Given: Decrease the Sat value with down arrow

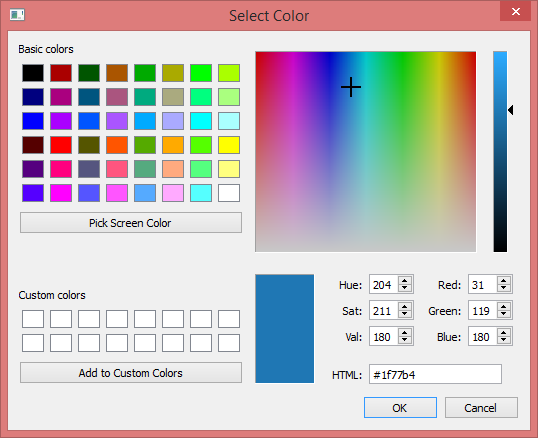Looking at the screenshot, I should tap(405, 314).
